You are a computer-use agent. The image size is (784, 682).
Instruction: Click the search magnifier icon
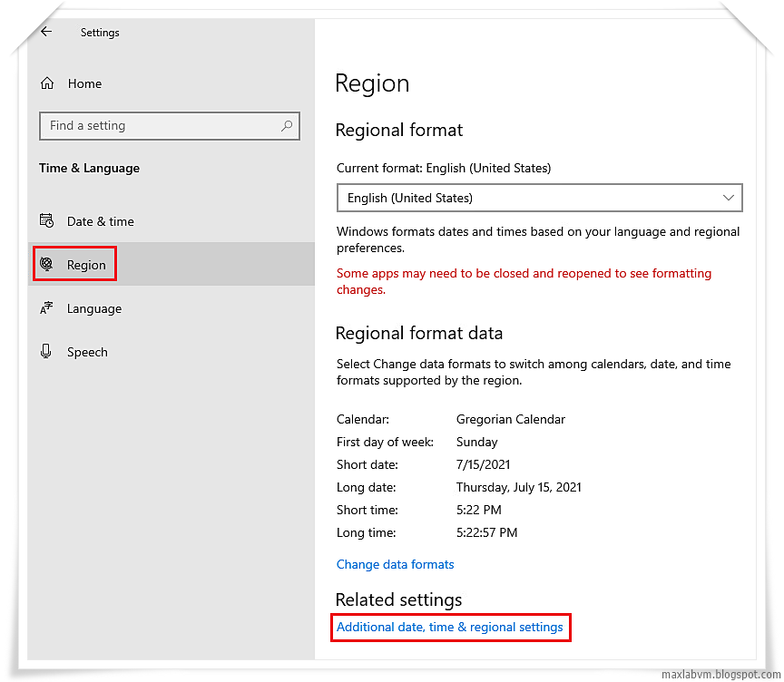(x=287, y=125)
